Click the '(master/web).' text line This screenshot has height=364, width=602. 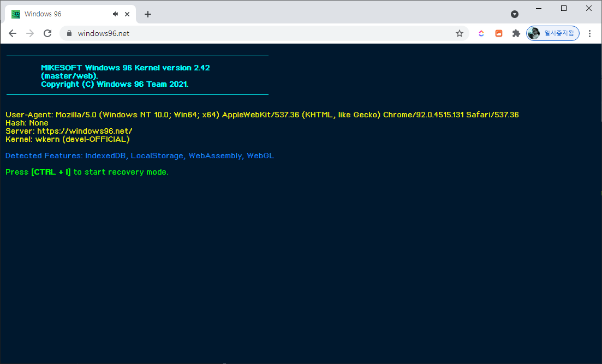click(69, 76)
